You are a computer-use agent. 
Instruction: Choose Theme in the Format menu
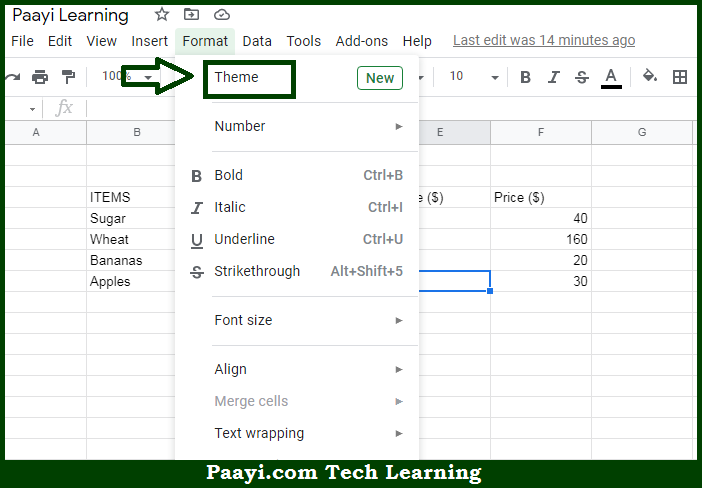[297, 78]
